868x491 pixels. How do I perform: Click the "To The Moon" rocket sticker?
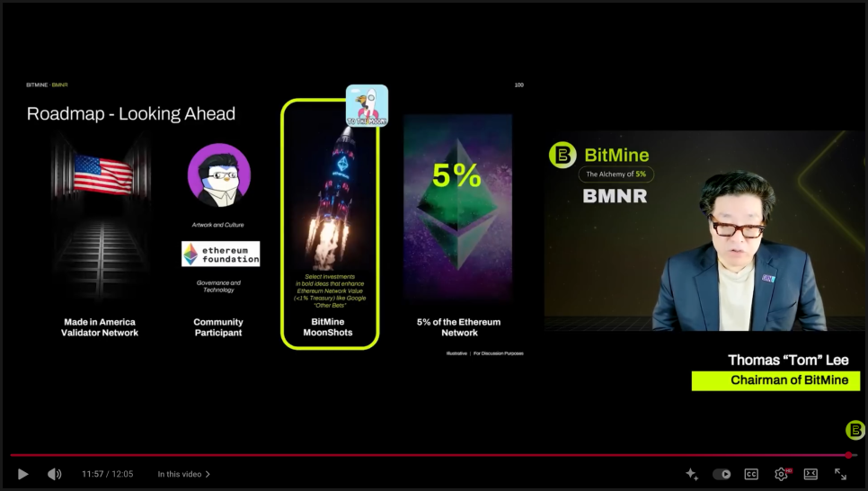(367, 105)
